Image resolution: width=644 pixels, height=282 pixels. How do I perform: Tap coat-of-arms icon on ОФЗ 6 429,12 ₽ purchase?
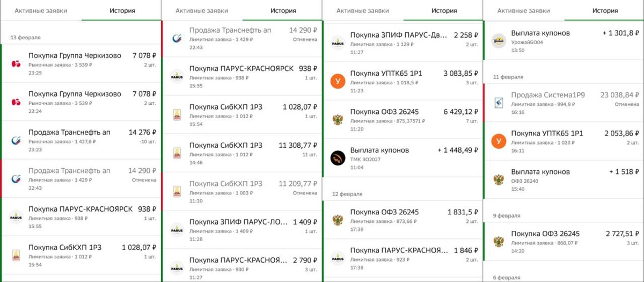338,119
